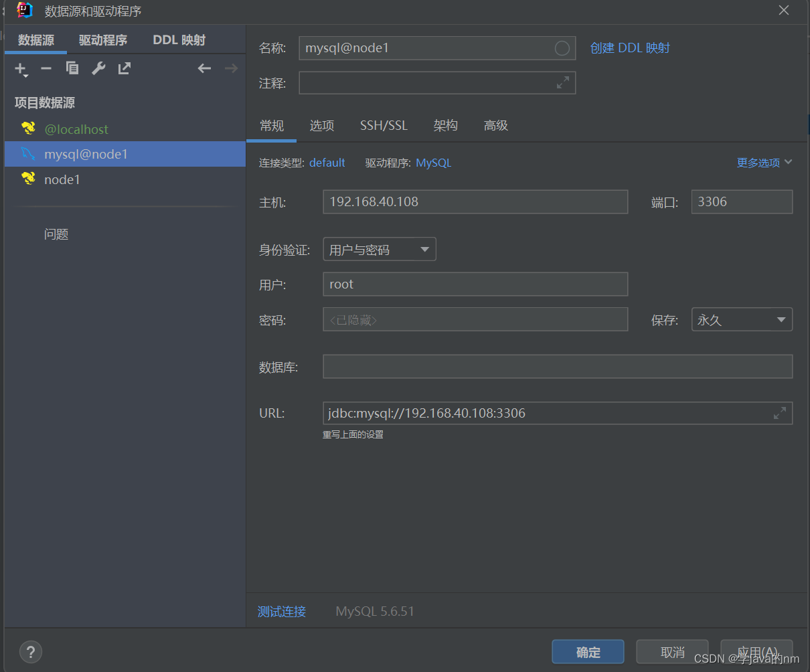Click the 创建 DDL 映射 link

[630, 48]
